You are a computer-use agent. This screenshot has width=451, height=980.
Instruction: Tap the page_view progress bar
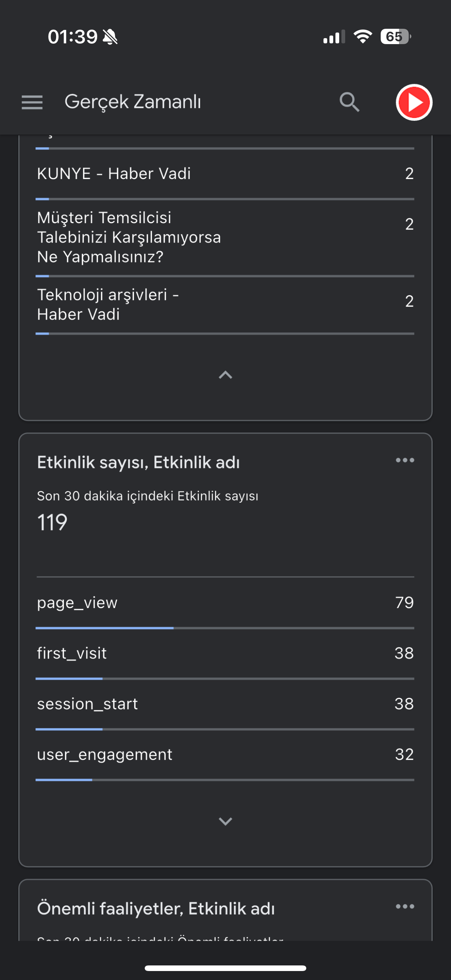click(x=225, y=628)
